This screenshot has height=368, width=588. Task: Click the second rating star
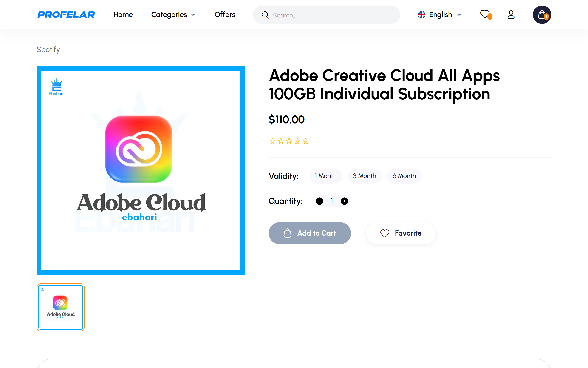point(281,141)
